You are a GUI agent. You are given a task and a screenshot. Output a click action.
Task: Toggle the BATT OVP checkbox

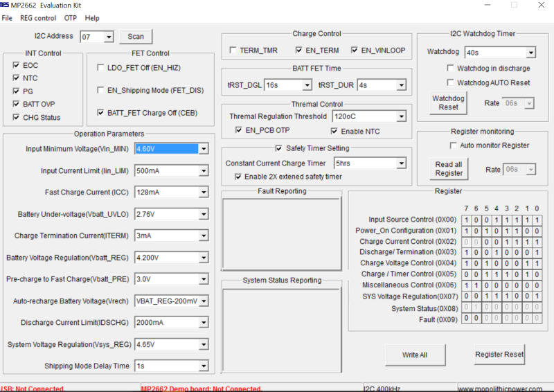click(16, 104)
